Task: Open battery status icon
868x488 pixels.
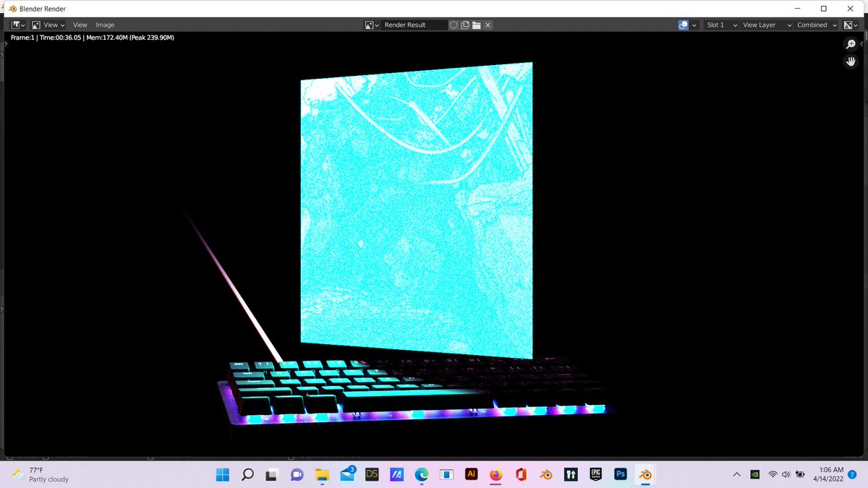Action: (x=801, y=475)
